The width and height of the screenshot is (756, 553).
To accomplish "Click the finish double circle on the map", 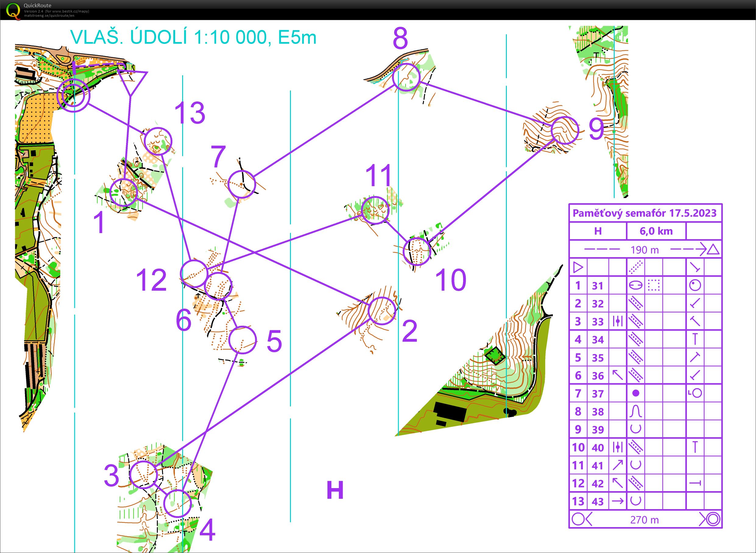I will [73, 95].
